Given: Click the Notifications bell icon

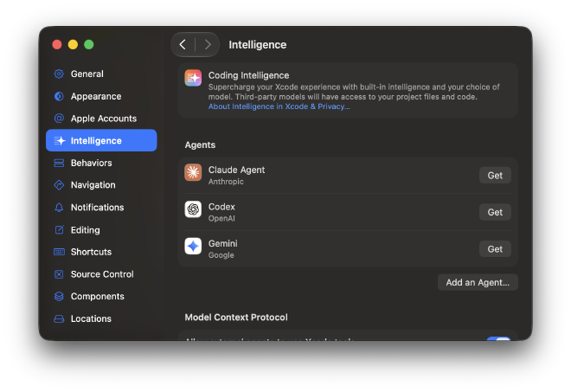Looking at the screenshot, I should (x=59, y=208).
